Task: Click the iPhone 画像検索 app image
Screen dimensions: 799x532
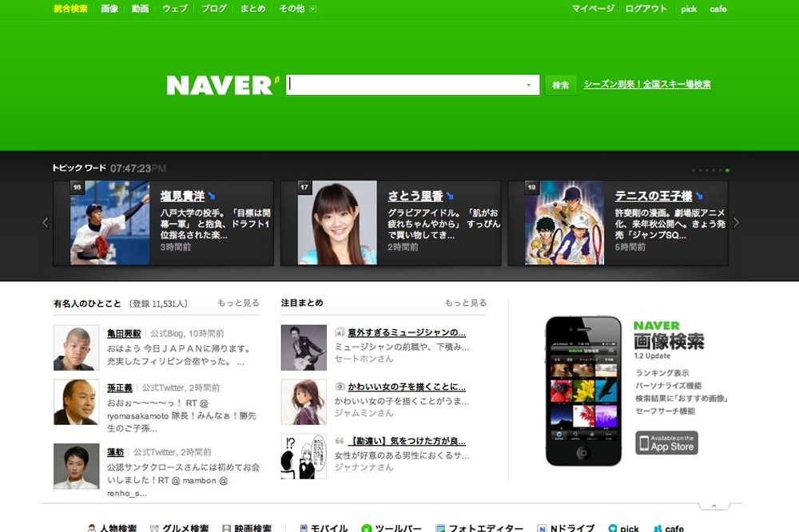Action: click(583, 391)
